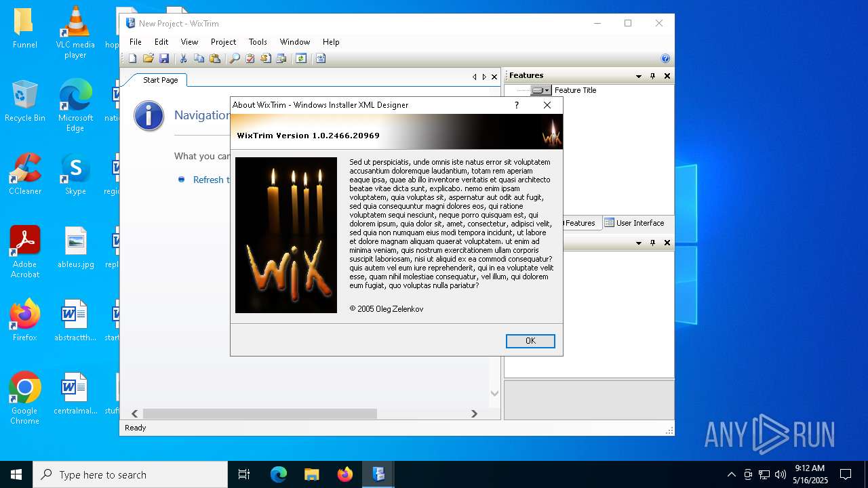Open the Recycle Bin desktop icon
Image resolution: width=868 pixels, height=488 pixels.
[x=25, y=101]
